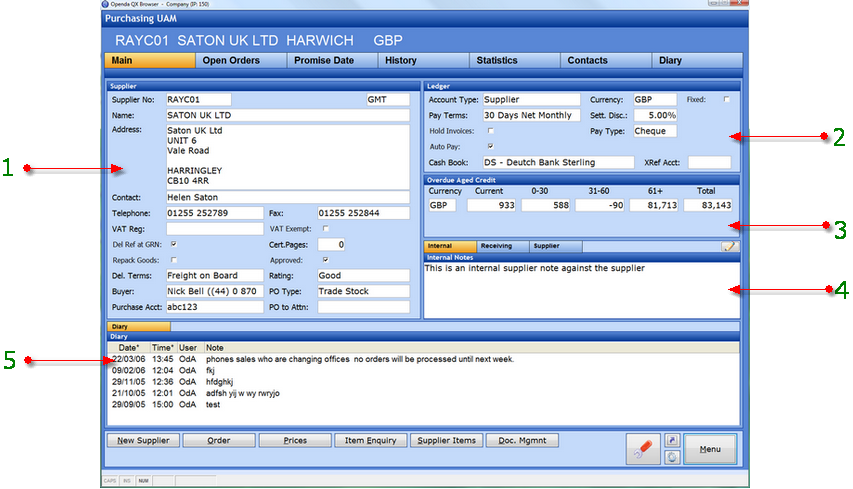The height and width of the screenshot is (489, 853).
Task: Uncheck the Auto Pay checkbox
Action: (x=491, y=146)
